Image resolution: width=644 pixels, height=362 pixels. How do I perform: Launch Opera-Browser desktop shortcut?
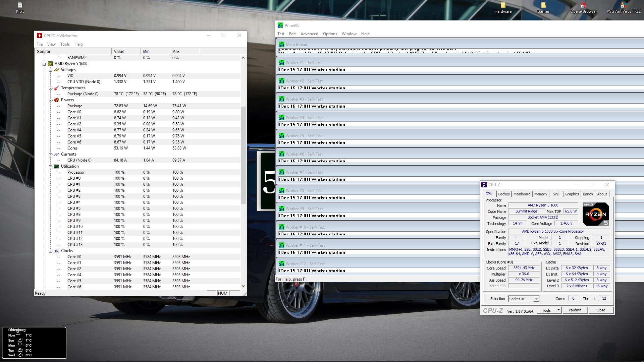583,6
